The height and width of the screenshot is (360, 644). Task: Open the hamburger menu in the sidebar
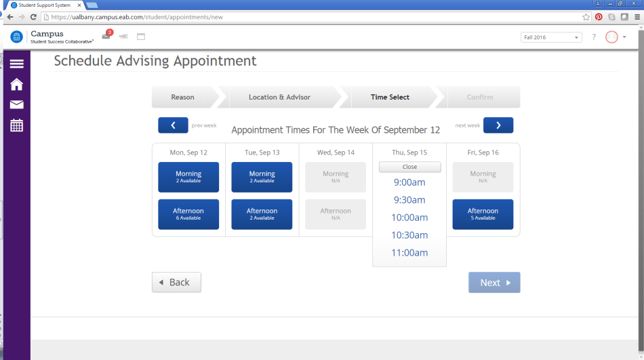[16, 64]
